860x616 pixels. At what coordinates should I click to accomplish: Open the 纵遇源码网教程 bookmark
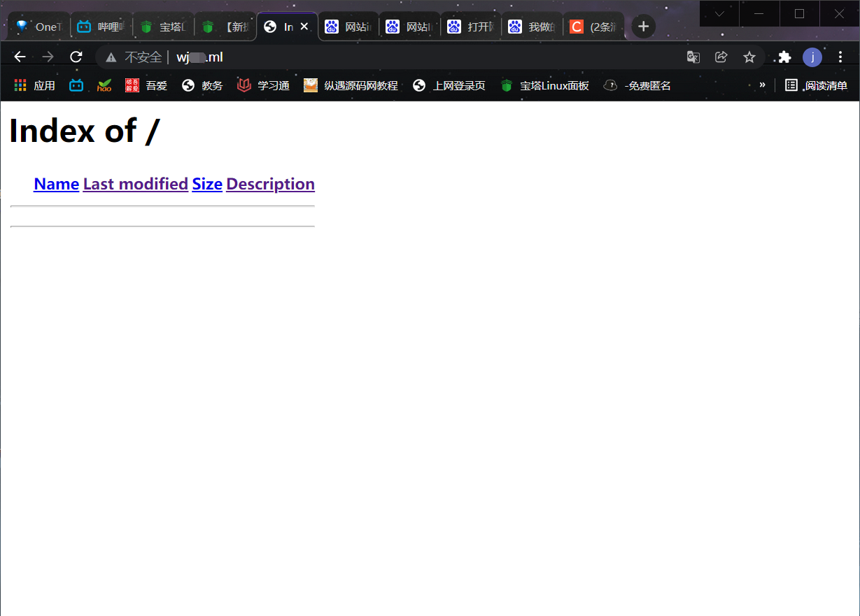pyautogui.click(x=351, y=85)
